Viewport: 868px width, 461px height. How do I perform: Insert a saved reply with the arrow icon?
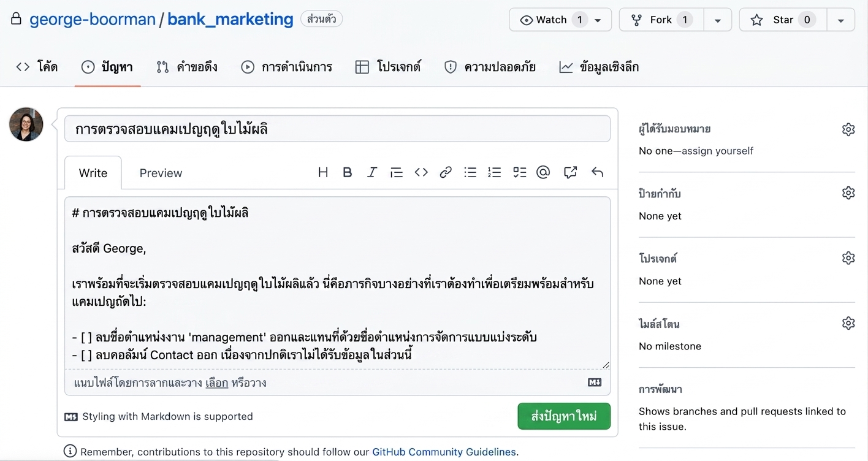click(x=597, y=173)
